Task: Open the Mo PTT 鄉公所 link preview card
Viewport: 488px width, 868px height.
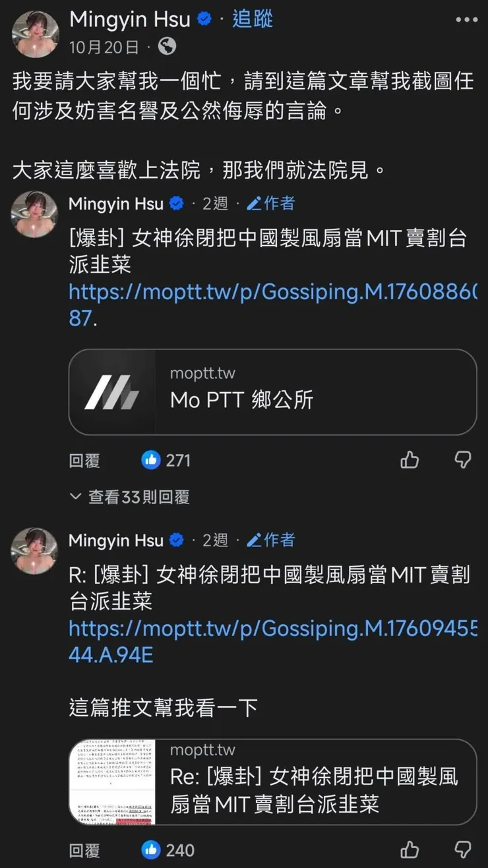Action: (x=272, y=391)
